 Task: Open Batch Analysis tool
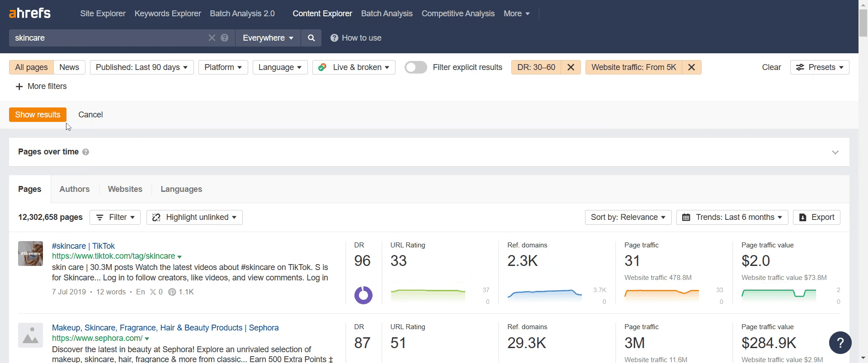point(387,14)
